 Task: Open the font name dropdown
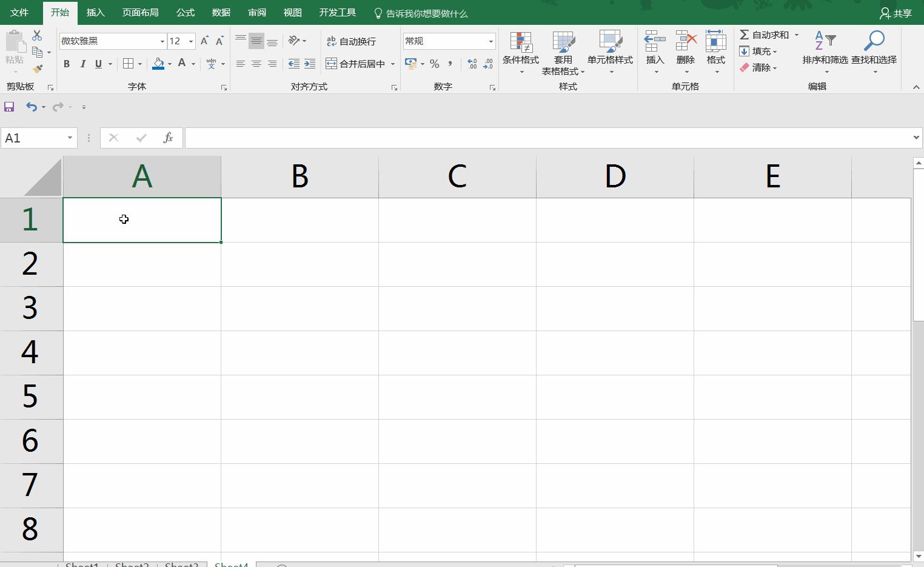(162, 41)
